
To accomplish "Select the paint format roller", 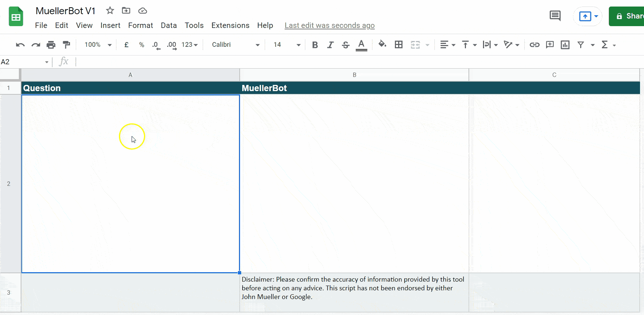I will pos(66,45).
